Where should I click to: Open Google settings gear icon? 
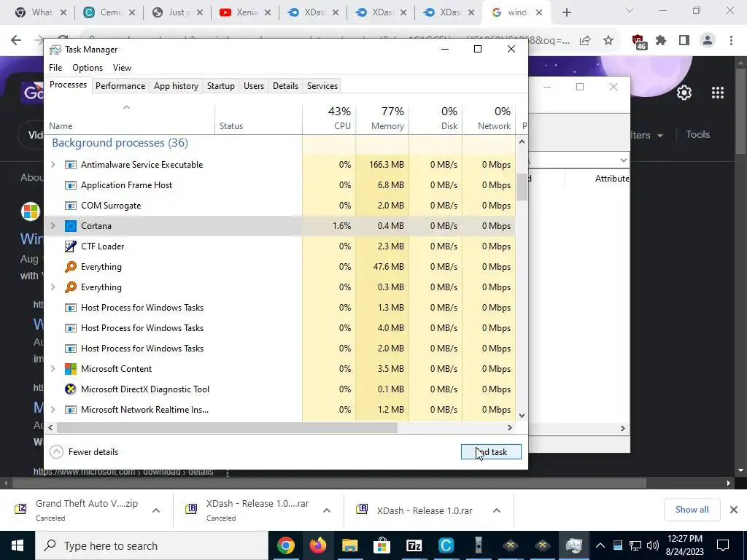click(x=684, y=93)
